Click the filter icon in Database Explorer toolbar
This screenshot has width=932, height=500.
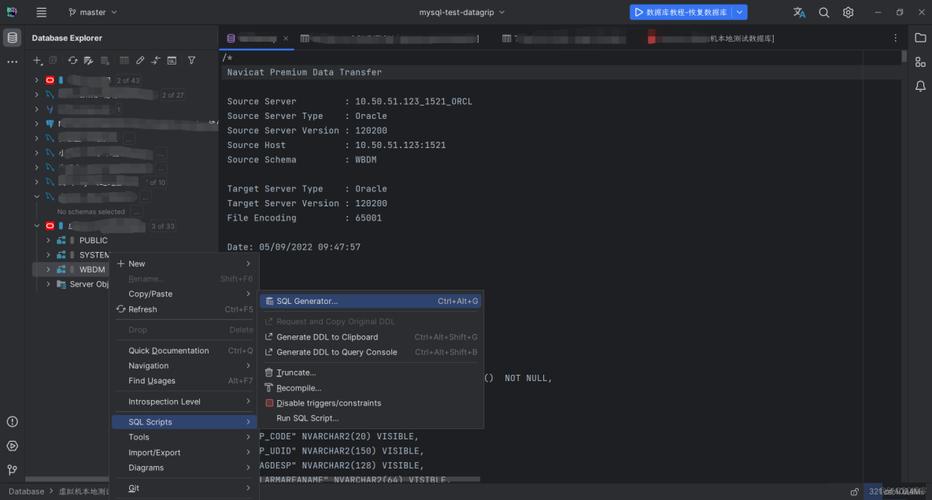192,61
